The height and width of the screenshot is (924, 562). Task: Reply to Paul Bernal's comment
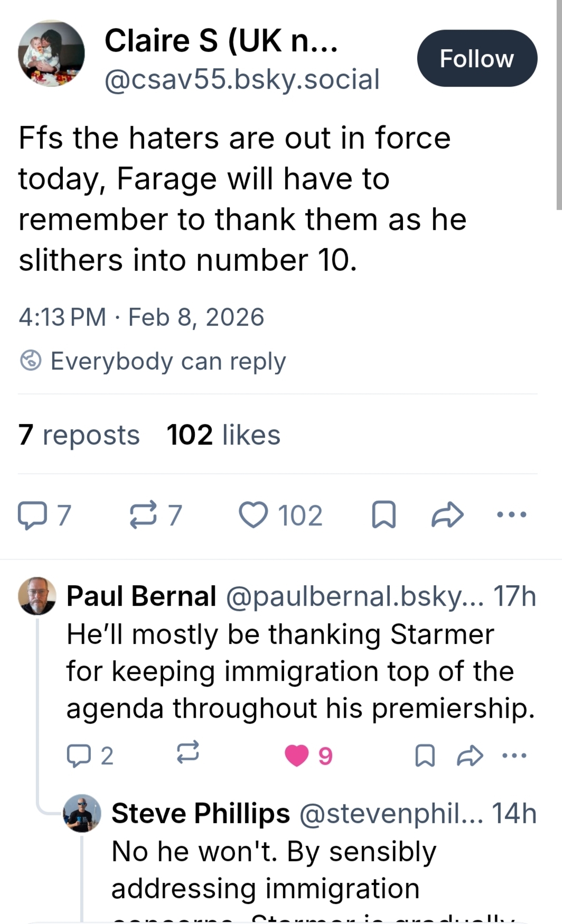point(78,755)
